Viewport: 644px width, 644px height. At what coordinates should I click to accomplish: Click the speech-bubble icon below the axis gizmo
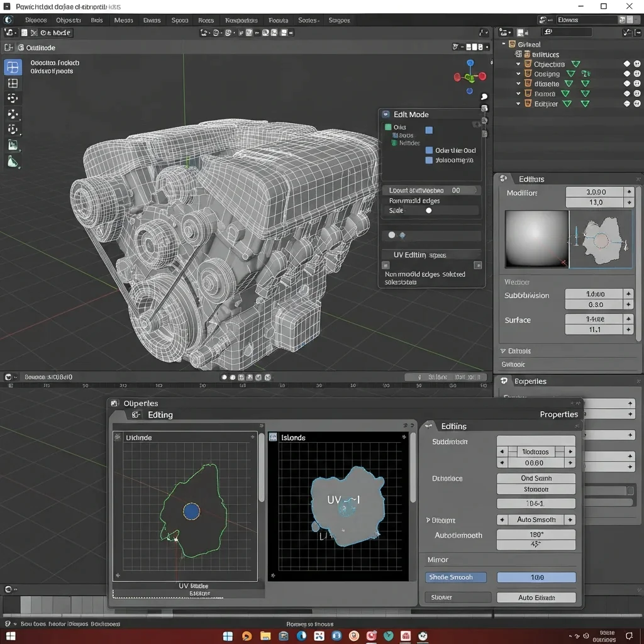tap(484, 97)
